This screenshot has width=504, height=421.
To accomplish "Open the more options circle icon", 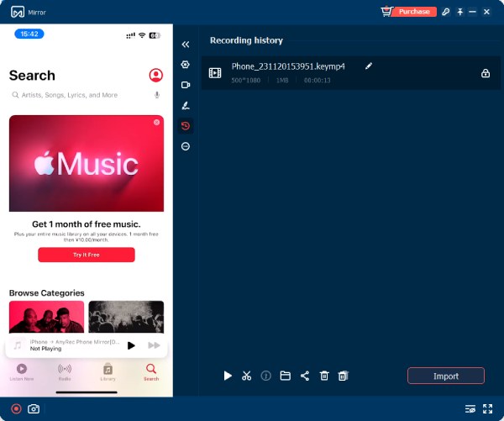I will (x=186, y=147).
